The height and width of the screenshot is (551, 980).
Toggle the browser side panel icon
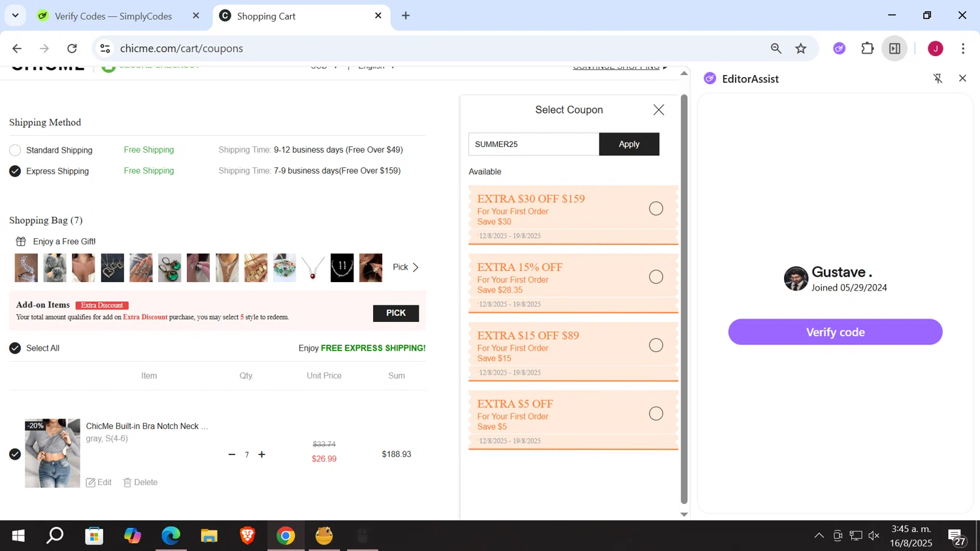pos(895,48)
